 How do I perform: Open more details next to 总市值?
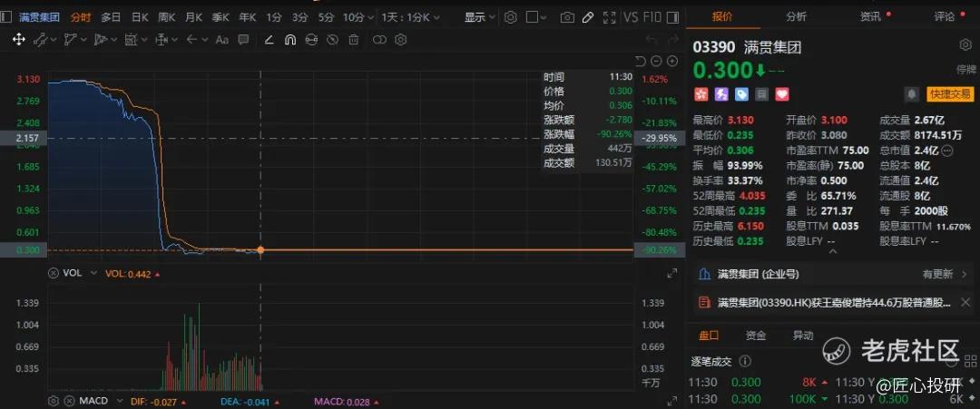pos(946,151)
